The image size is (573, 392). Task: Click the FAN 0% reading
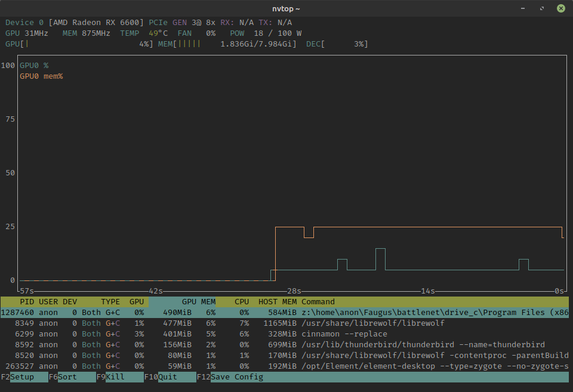[196, 33]
